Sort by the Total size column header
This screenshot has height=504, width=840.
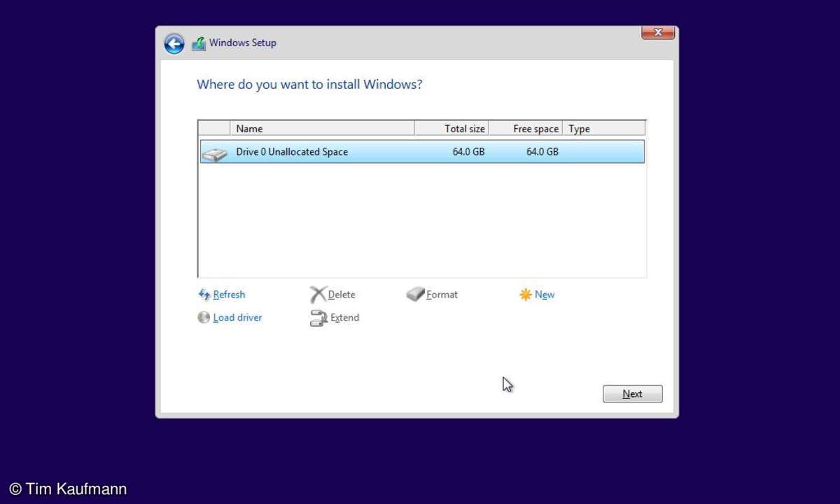click(x=451, y=129)
